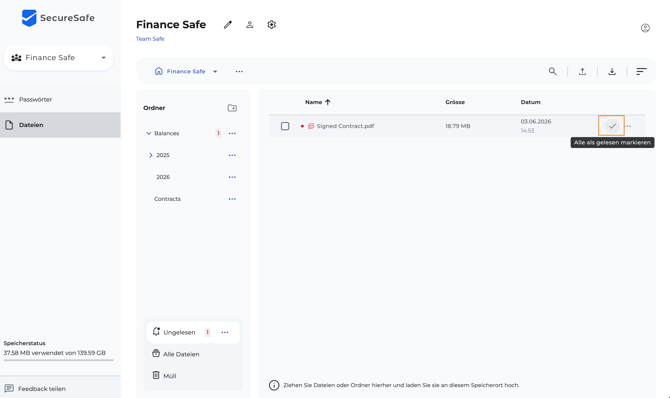The image size is (670, 398).
Task: Open the Finance Safe selector dropdown in sidebar
Action: [59, 58]
